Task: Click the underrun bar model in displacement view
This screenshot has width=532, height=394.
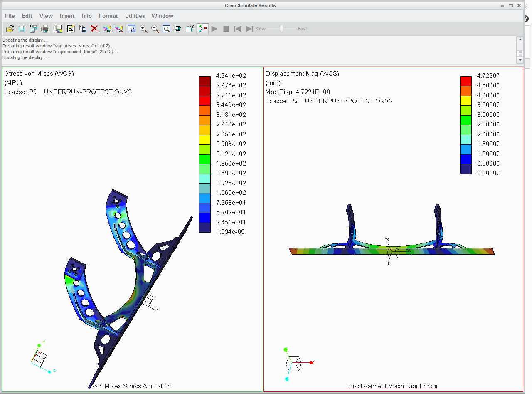Action: click(x=392, y=251)
